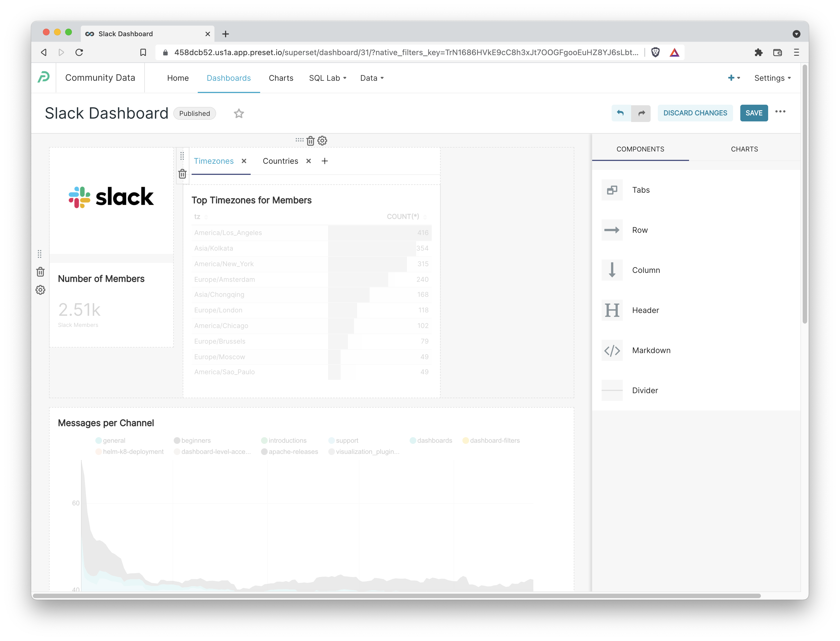This screenshot has height=641, width=840.
Task: Click the SAVE button
Action: coord(754,113)
